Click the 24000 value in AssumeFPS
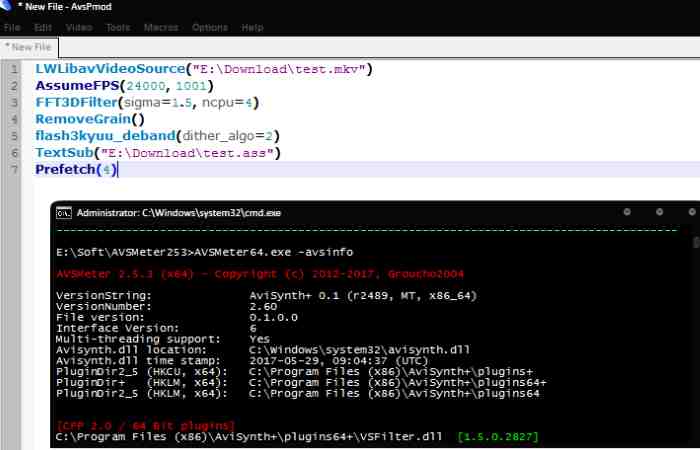700x450 pixels. [146, 86]
